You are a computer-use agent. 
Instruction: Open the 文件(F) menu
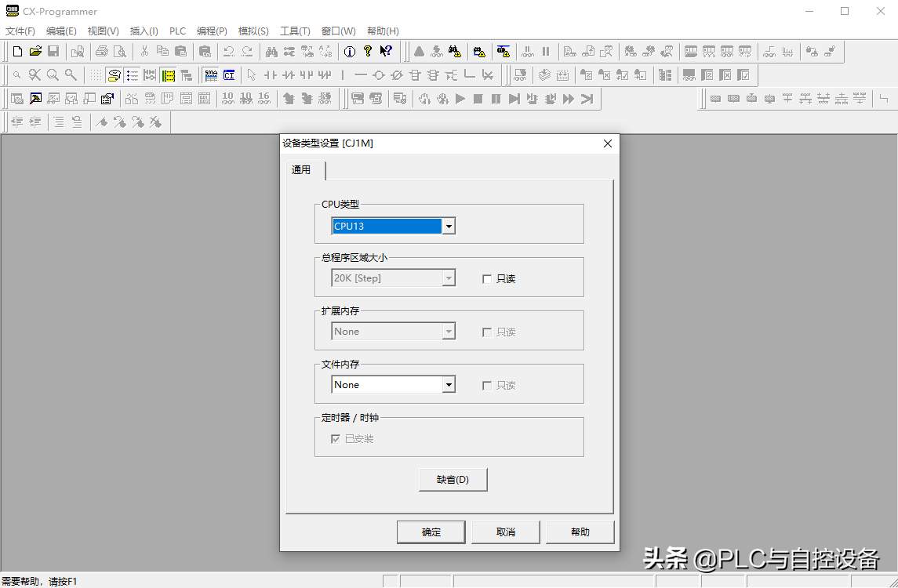(x=20, y=31)
